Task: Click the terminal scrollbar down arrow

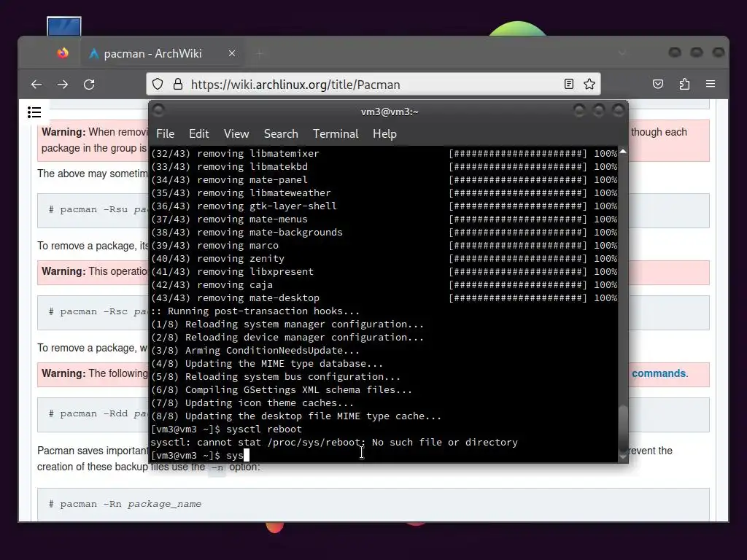Action: [623, 456]
